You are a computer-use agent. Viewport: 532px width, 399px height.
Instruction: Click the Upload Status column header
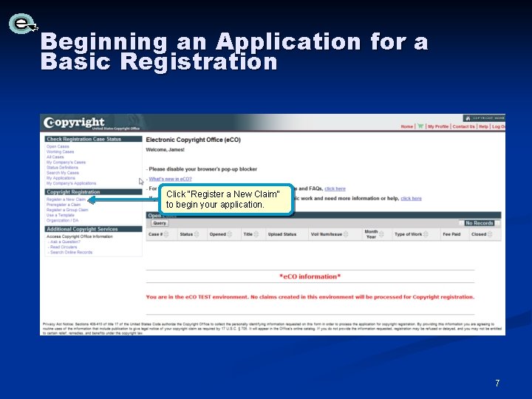[x=282, y=234]
